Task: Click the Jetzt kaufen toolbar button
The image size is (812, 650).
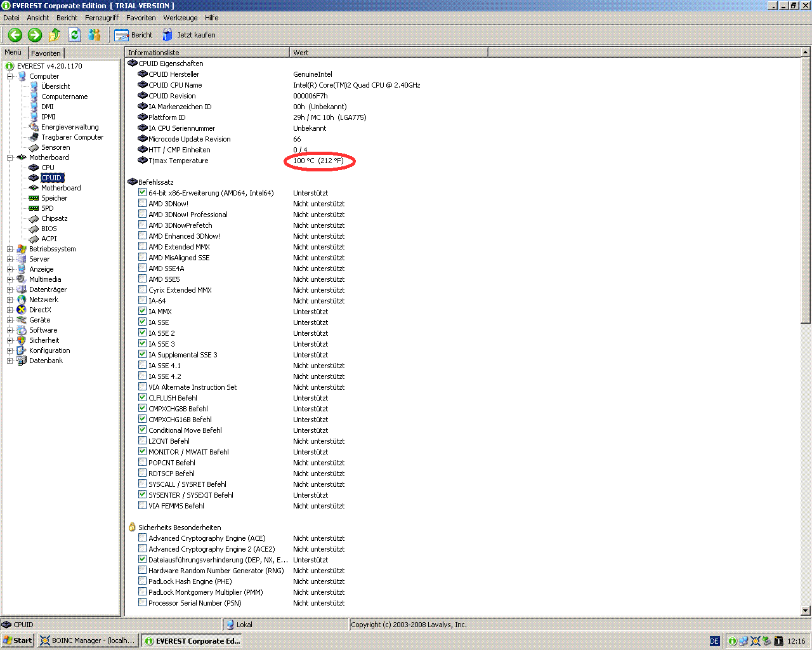Action: 189,35
